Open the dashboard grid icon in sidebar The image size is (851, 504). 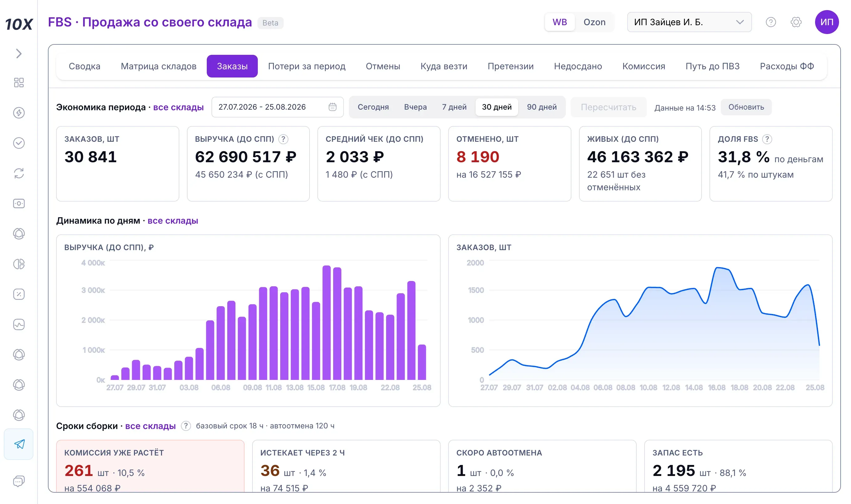pyautogui.click(x=19, y=83)
